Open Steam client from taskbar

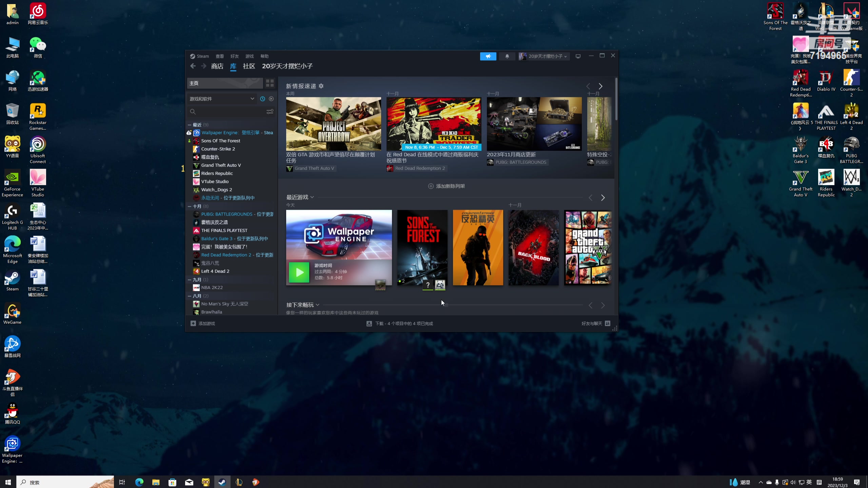point(222,482)
